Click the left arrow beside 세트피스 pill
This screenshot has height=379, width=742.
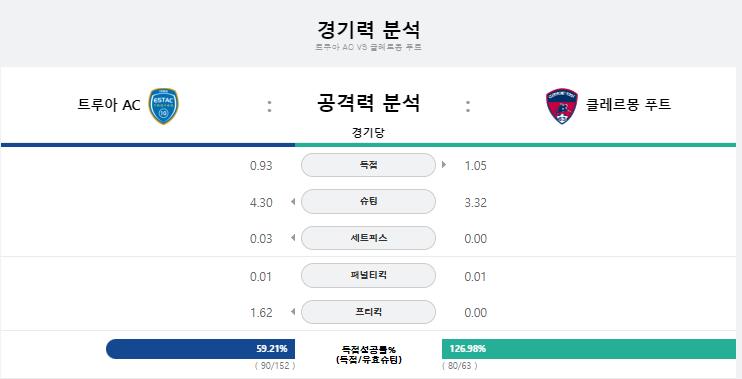pos(293,238)
